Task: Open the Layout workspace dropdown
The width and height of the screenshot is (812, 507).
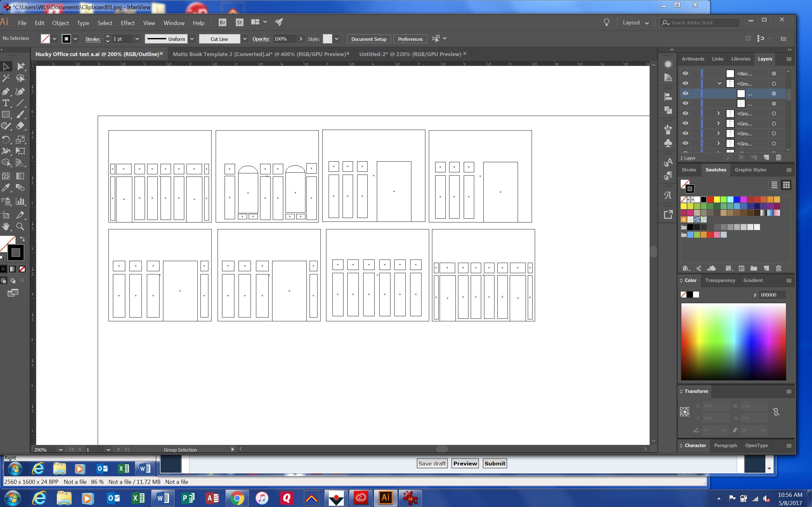Action: pos(636,22)
